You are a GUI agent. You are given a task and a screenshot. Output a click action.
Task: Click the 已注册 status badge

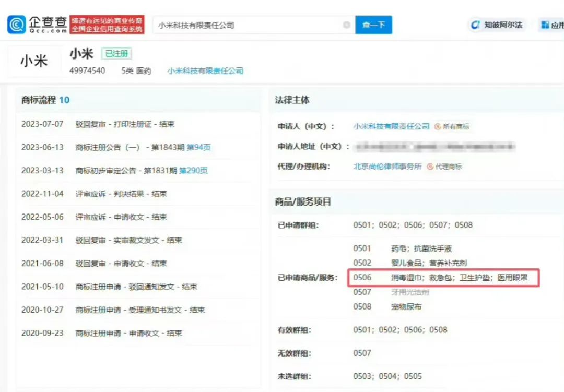[116, 54]
